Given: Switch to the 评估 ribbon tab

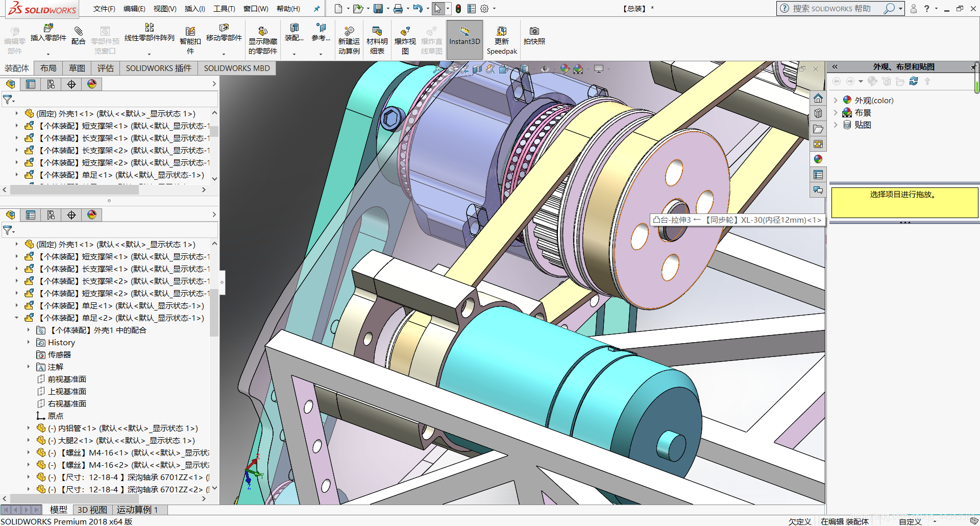Looking at the screenshot, I should click(105, 68).
